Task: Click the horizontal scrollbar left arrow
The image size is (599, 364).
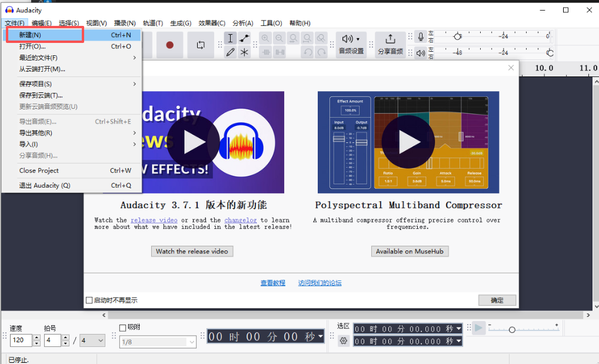Action: (x=104, y=315)
